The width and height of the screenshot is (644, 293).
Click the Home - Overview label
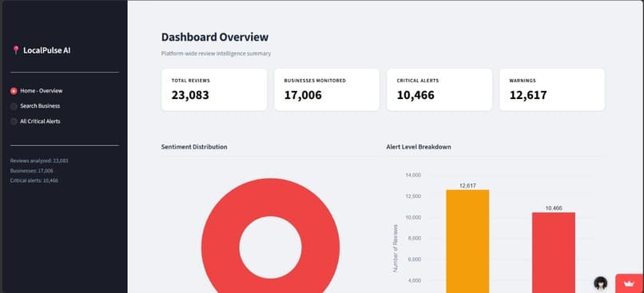click(x=42, y=91)
